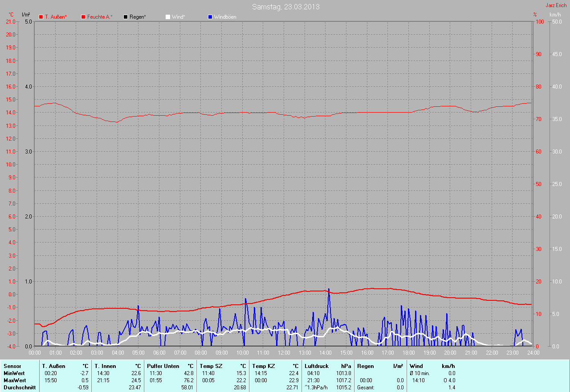Screen dimensions: 570x392
Task: Click the blue Windböen legend swatch
Action: click(x=210, y=17)
